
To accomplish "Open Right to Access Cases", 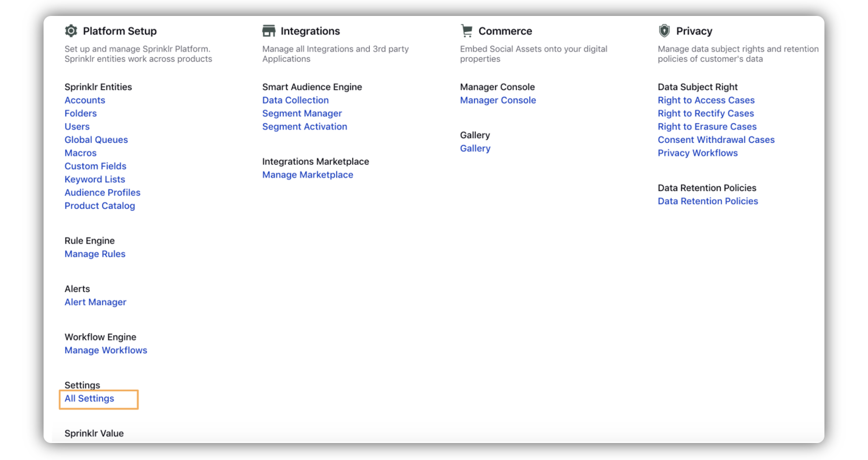I will (706, 100).
